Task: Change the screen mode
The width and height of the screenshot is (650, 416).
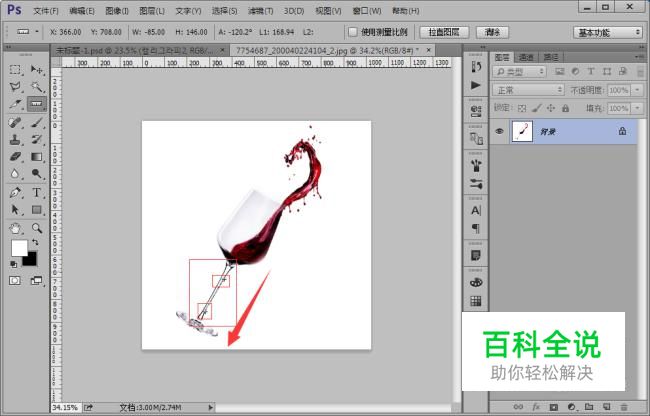Action: tap(36, 281)
